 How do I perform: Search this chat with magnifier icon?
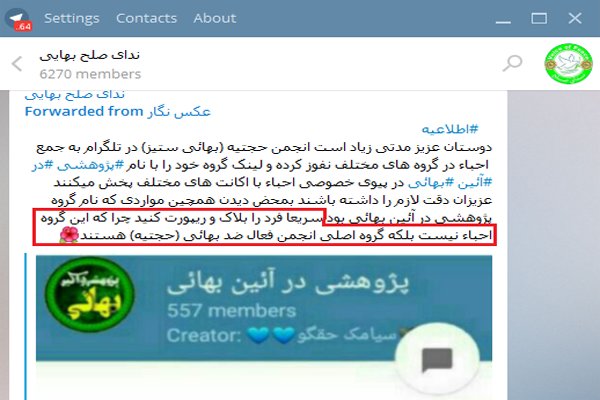coord(512,63)
